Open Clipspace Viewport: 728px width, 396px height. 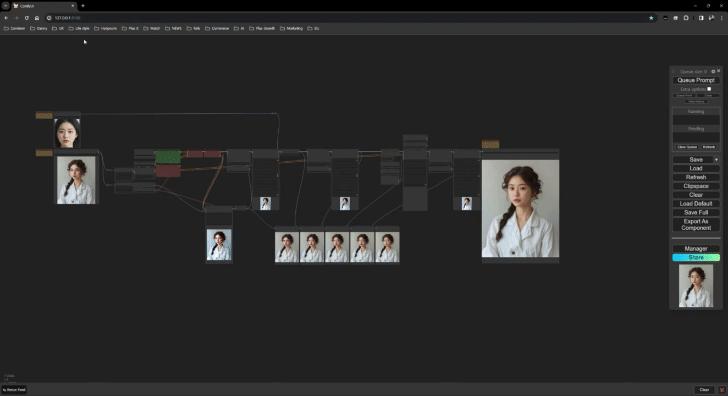tap(696, 186)
